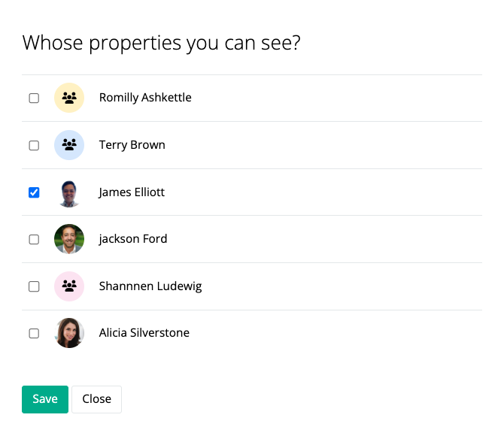Click Romilly Ashkettle's yellow group avatar icon
504x448 pixels.
point(69,98)
